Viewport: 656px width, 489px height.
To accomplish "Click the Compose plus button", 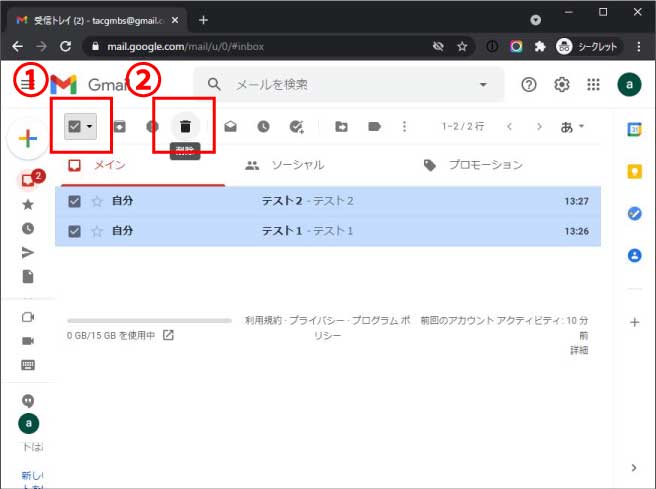I will click(x=27, y=139).
